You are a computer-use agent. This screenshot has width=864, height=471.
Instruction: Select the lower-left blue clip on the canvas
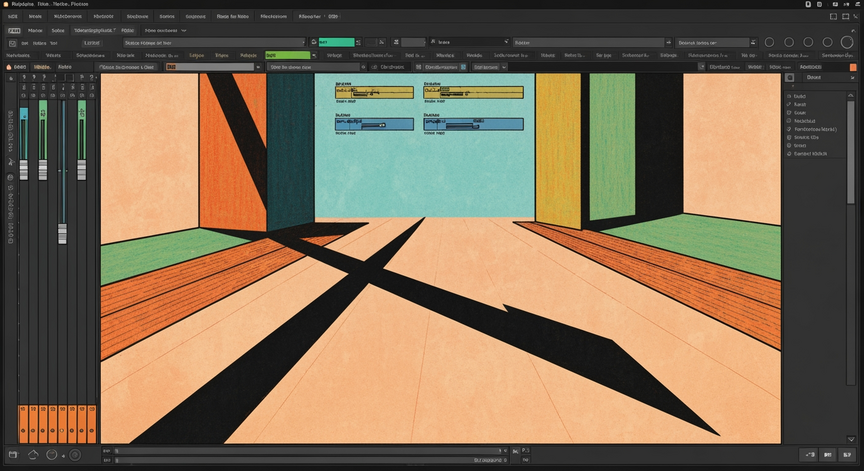(x=374, y=124)
